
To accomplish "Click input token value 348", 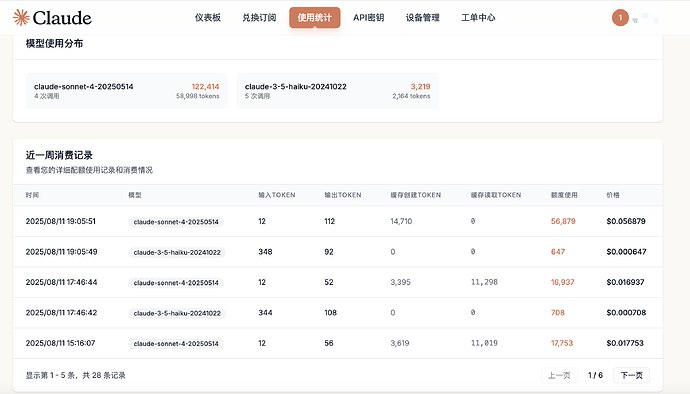I will pyautogui.click(x=265, y=252).
